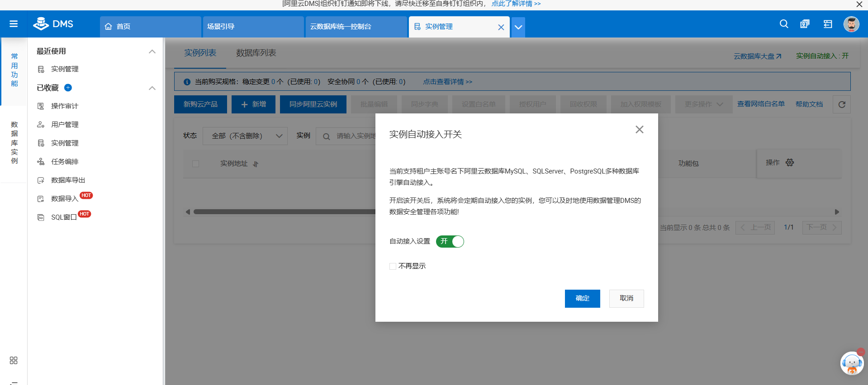Click the 设置白名单 toolbar button
Image resolution: width=868 pixels, height=385 pixels.
(479, 104)
